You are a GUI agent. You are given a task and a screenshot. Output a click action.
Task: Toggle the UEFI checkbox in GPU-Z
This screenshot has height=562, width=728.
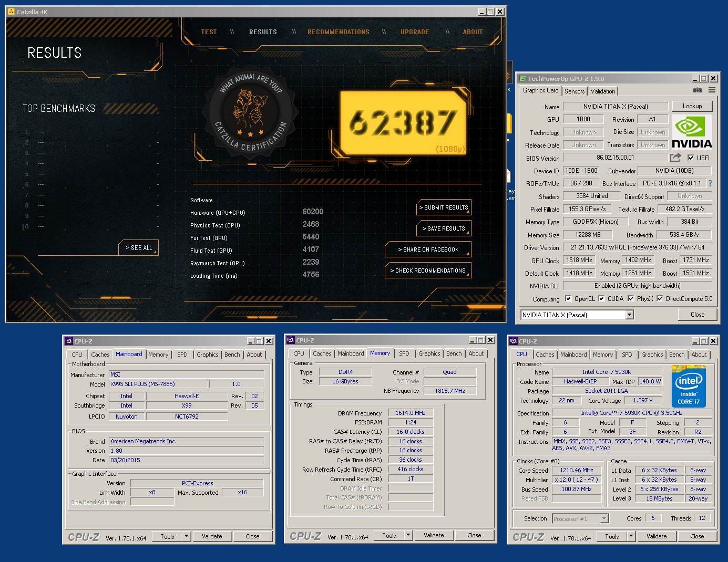click(x=691, y=158)
